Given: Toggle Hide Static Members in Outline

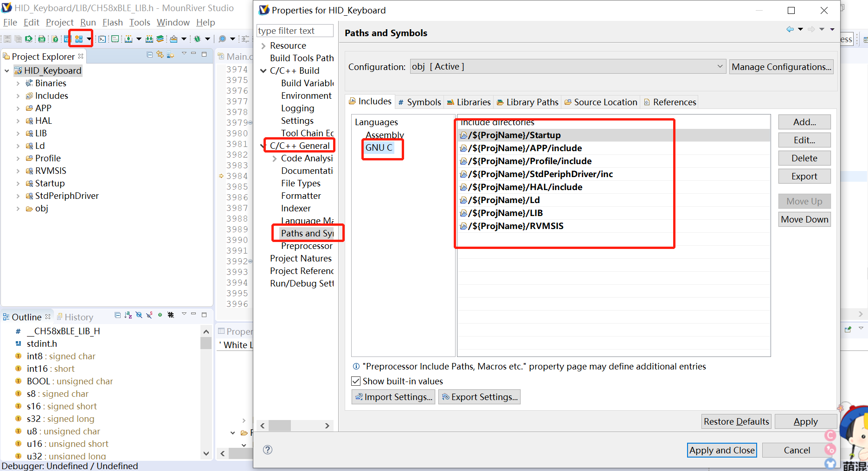Looking at the screenshot, I should click(x=149, y=315).
